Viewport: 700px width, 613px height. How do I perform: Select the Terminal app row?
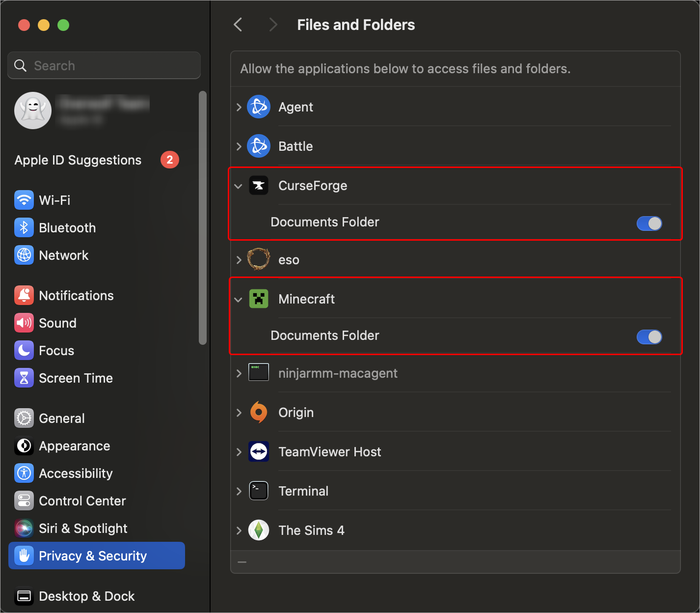click(x=456, y=491)
